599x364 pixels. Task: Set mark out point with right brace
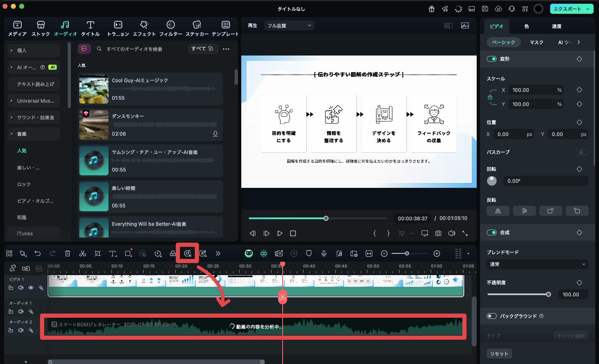point(388,233)
